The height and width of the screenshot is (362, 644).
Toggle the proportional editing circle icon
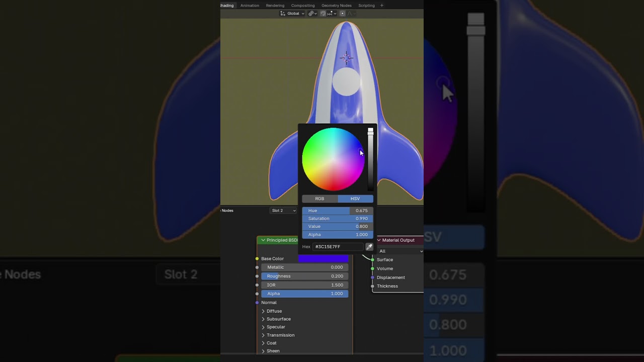pyautogui.click(x=343, y=14)
